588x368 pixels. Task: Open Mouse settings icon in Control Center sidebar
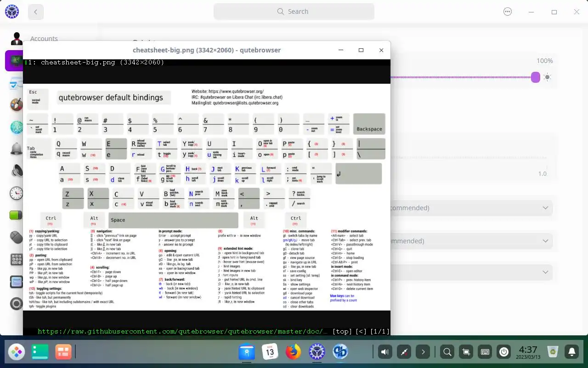coord(16,237)
